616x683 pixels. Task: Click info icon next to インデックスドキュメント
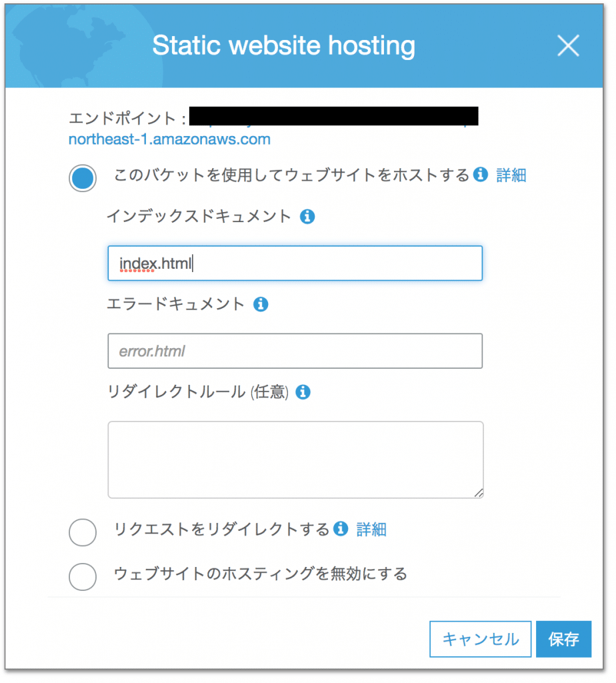[307, 216]
